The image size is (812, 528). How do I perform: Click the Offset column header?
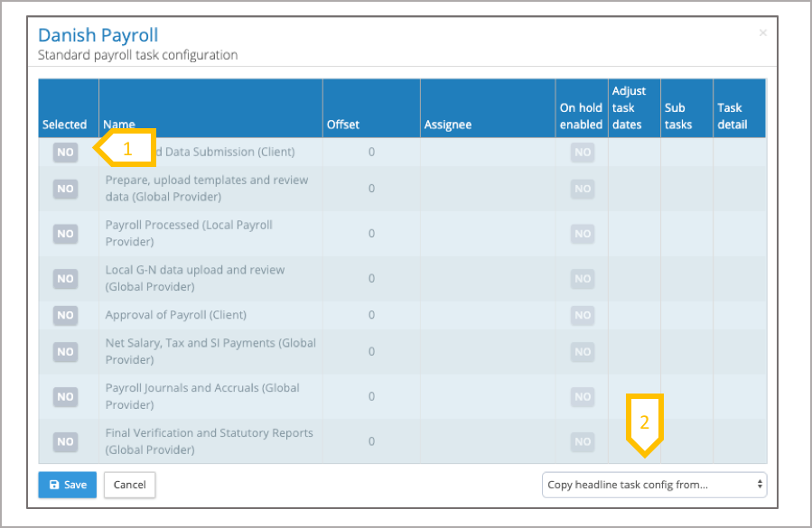343,125
